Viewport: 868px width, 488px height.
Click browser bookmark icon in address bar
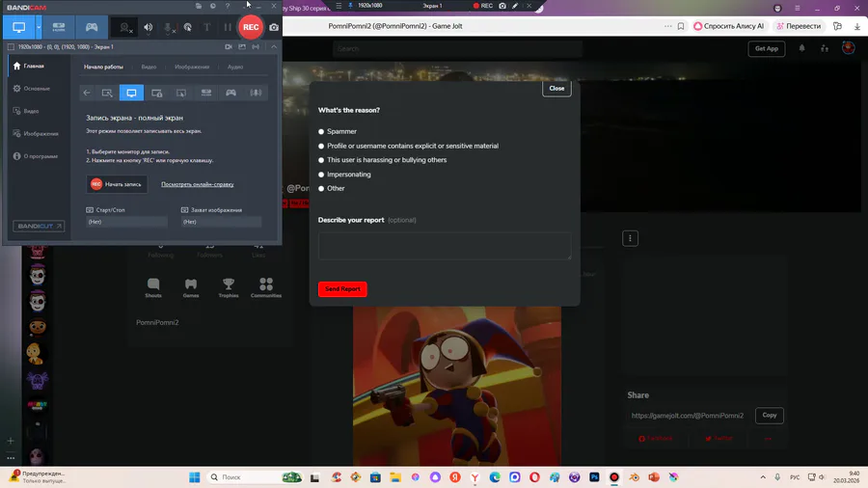[681, 26]
